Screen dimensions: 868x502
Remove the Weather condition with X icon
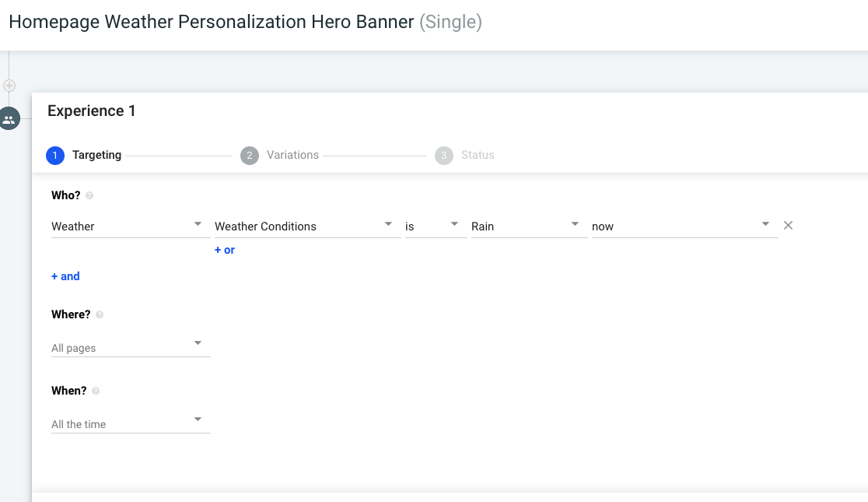[x=789, y=226]
